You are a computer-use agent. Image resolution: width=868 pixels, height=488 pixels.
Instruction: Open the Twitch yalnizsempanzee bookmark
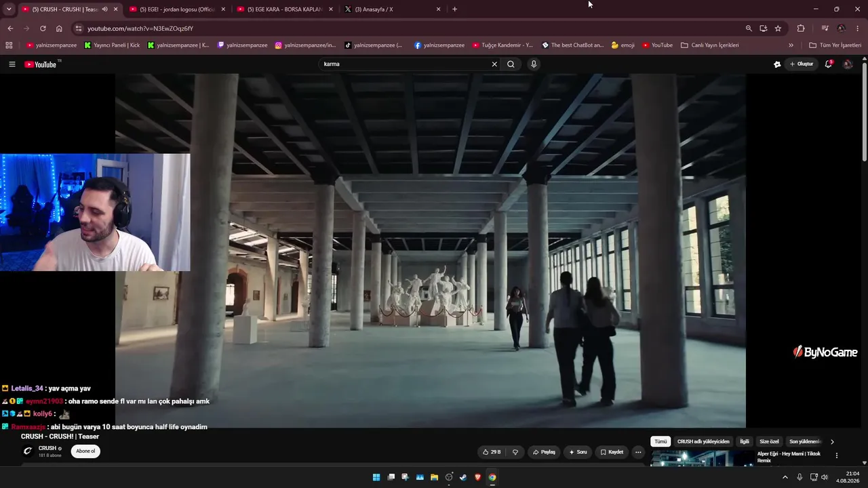click(242, 45)
